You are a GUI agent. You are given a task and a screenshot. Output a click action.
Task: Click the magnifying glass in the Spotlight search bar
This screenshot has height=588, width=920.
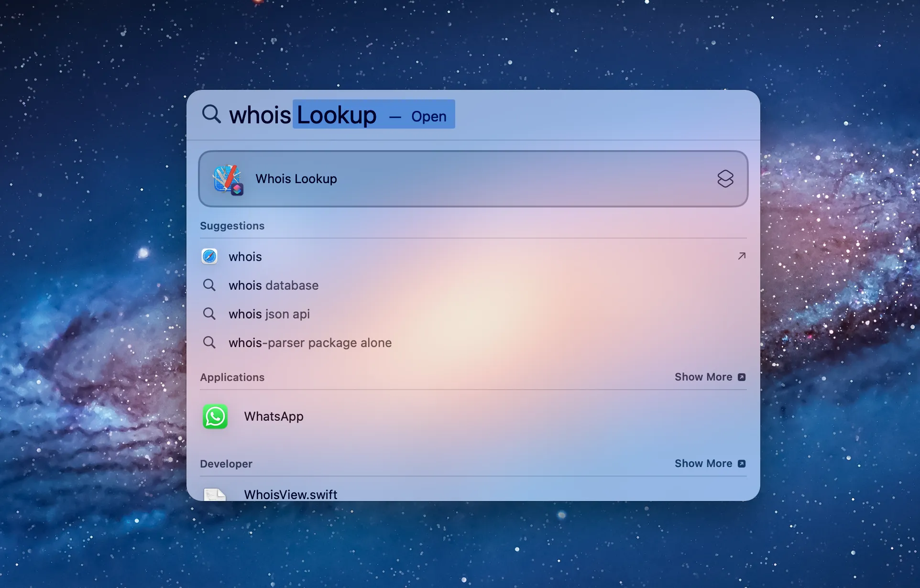point(212,114)
